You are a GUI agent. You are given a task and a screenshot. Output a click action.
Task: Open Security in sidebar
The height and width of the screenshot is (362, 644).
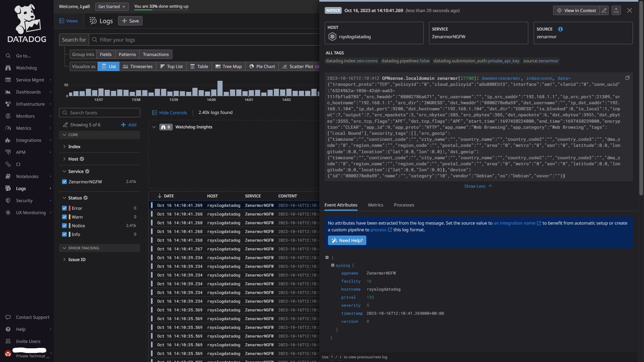24,200
